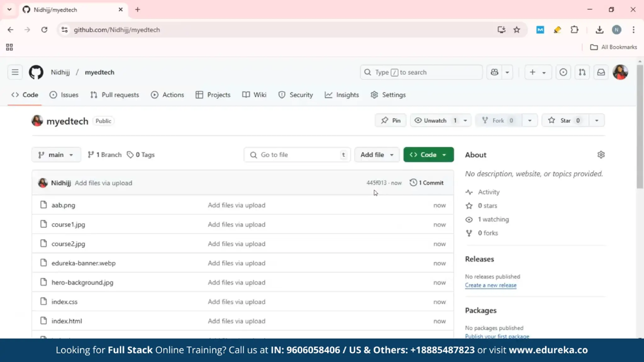This screenshot has width=644, height=362.
Task: Open commit hash 445f013
Action: click(x=376, y=183)
